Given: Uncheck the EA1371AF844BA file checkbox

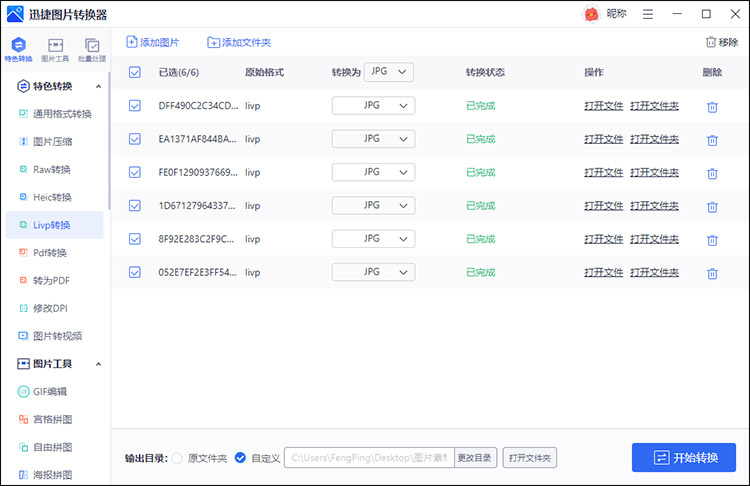Looking at the screenshot, I should 135,140.
